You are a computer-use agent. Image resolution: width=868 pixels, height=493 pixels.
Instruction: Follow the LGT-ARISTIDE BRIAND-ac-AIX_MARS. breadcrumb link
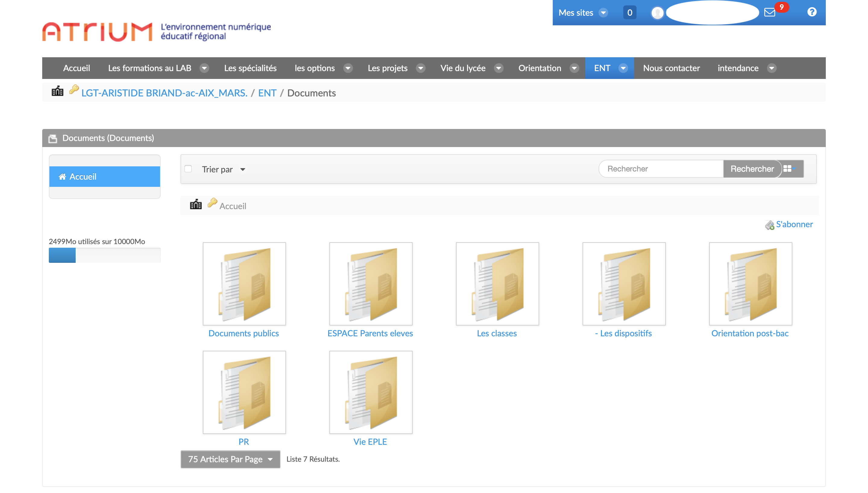pyautogui.click(x=164, y=93)
